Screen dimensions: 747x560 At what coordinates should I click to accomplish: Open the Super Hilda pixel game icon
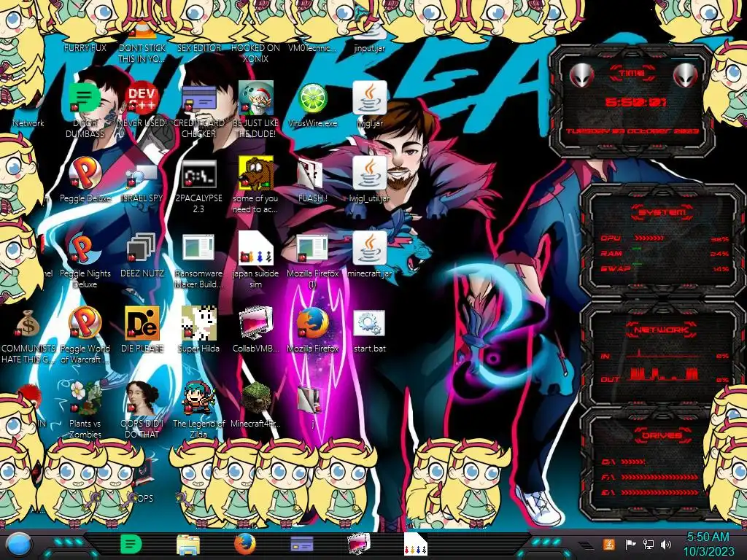(x=198, y=324)
